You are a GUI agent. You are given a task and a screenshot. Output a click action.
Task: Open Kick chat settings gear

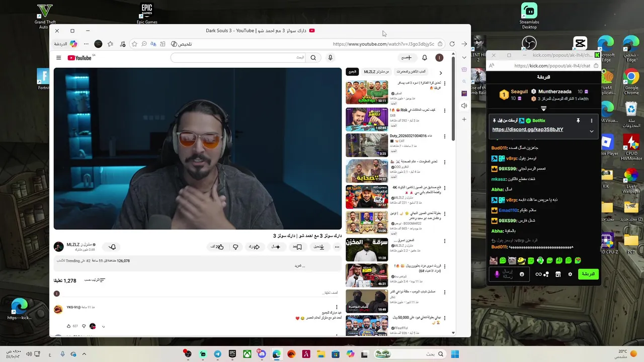click(570, 274)
